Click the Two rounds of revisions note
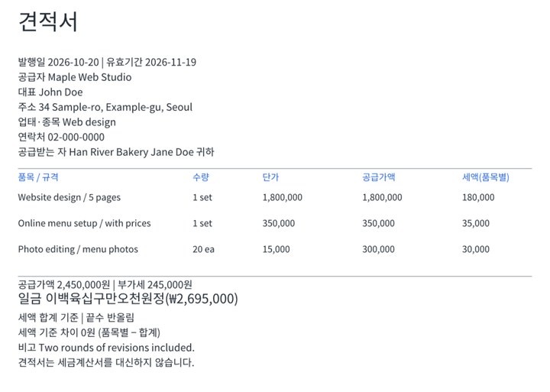This screenshot has height=392, width=550. tap(116, 348)
